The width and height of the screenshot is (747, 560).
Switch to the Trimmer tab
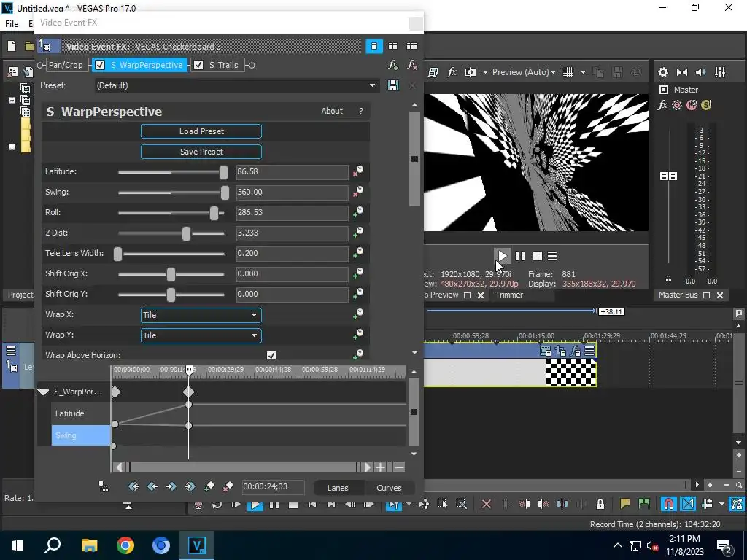(x=508, y=295)
